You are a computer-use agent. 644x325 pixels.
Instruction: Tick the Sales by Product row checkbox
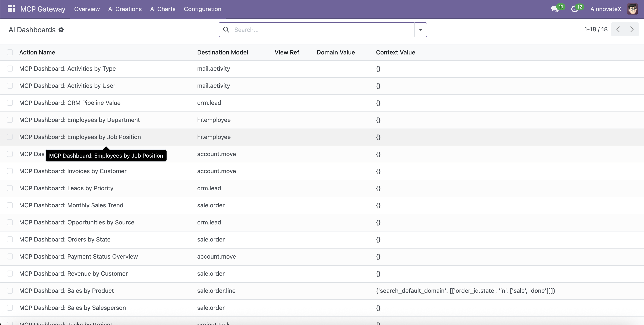click(10, 290)
